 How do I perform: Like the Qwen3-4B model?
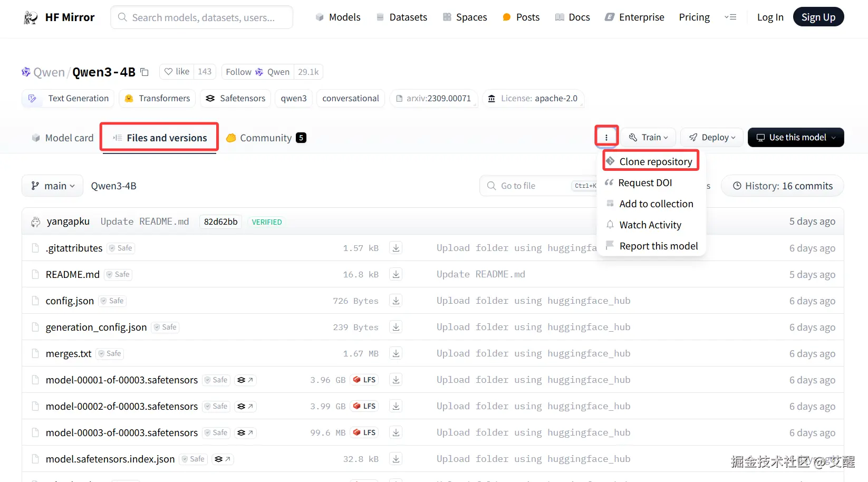point(177,72)
